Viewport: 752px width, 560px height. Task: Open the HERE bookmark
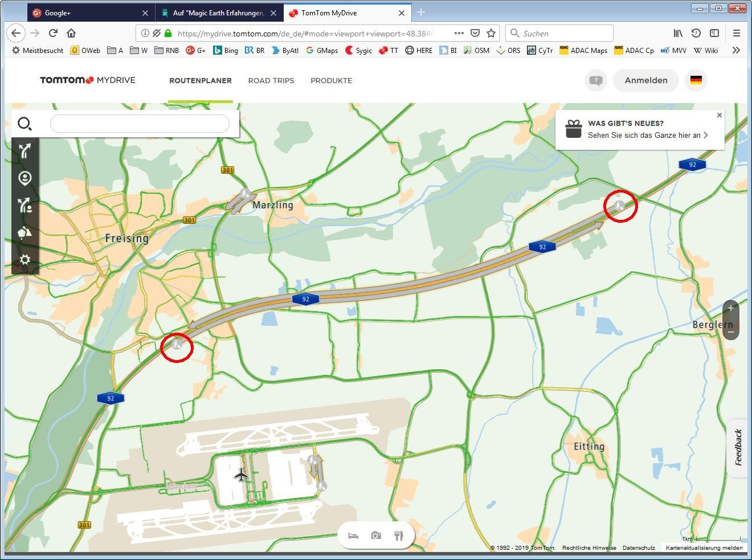[x=419, y=50]
